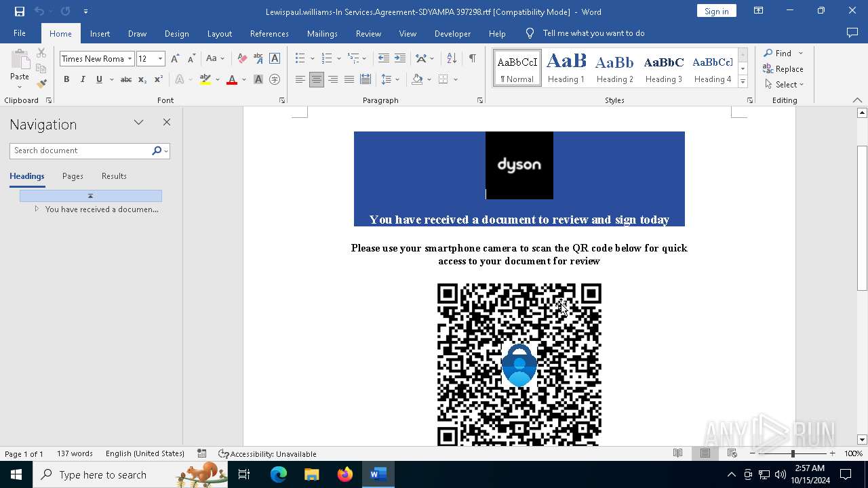The image size is (868, 488).
Task: Toggle Underline formatting
Action: (x=99, y=80)
